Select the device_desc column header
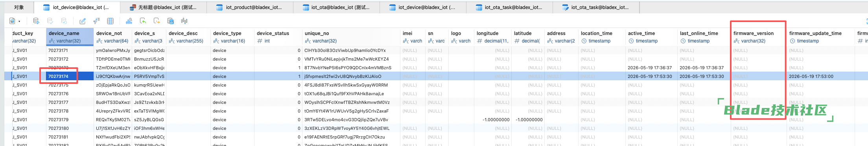Image resolution: width=868 pixels, height=146 pixels. point(188,37)
